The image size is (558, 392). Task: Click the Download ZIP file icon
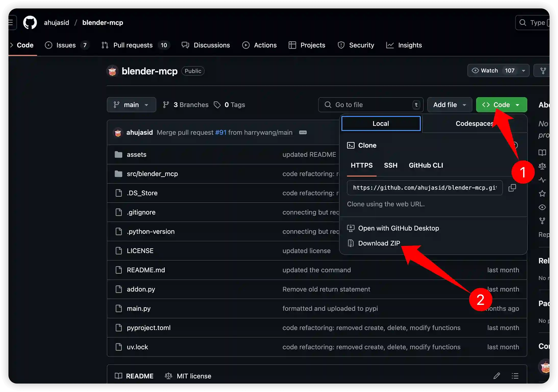click(x=351, y=243)
